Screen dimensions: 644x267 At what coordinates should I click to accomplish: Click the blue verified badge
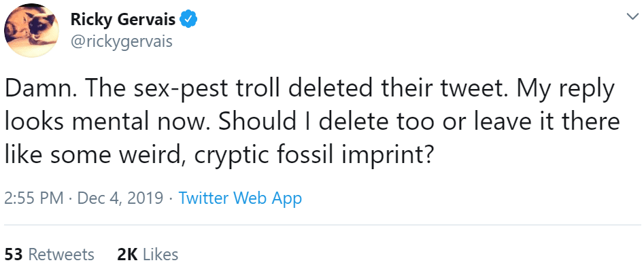(189, 19)
